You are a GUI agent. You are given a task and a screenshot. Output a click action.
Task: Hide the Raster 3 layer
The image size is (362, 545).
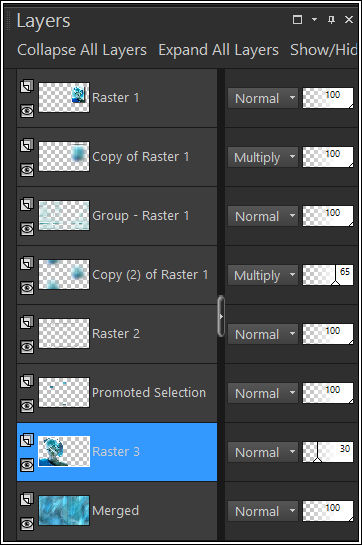click(27, 465)
